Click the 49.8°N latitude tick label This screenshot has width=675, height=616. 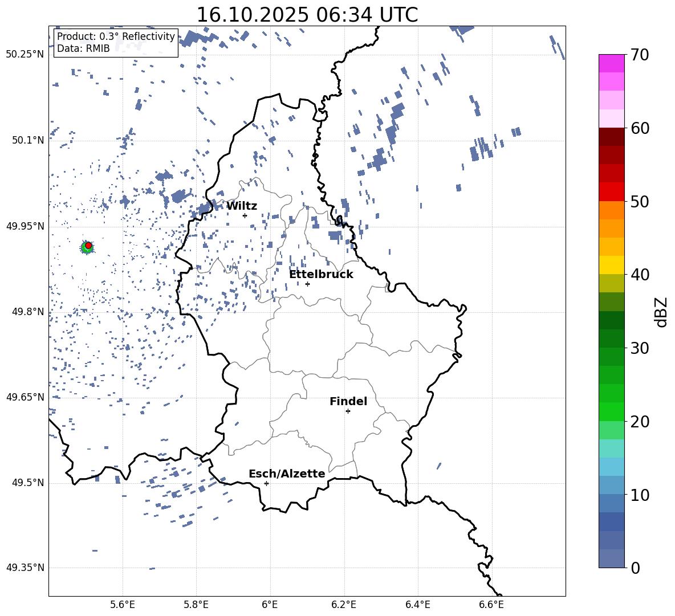pos(28,312)
